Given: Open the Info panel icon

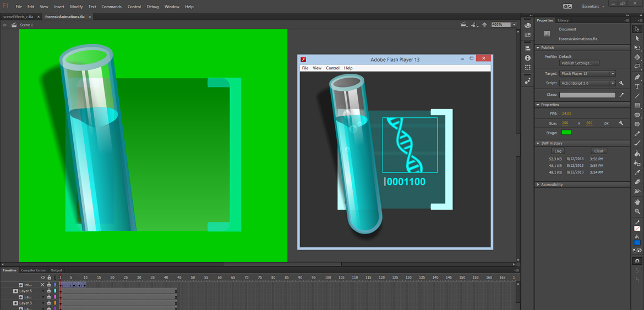Looking at the screenshot, I should 528,58.
